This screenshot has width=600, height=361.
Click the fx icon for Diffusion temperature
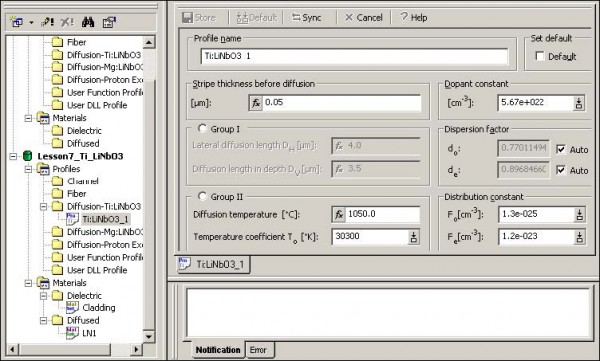coord(339,214)
